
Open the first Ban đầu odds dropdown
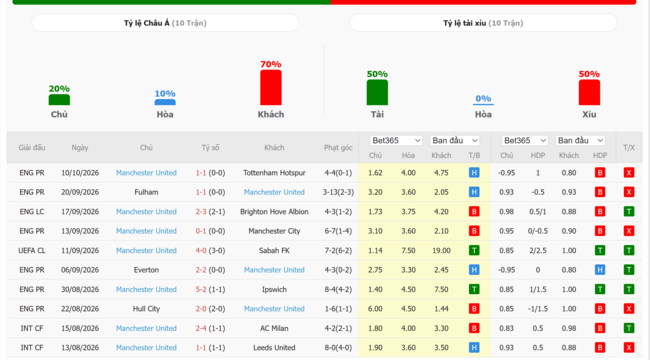455,141
